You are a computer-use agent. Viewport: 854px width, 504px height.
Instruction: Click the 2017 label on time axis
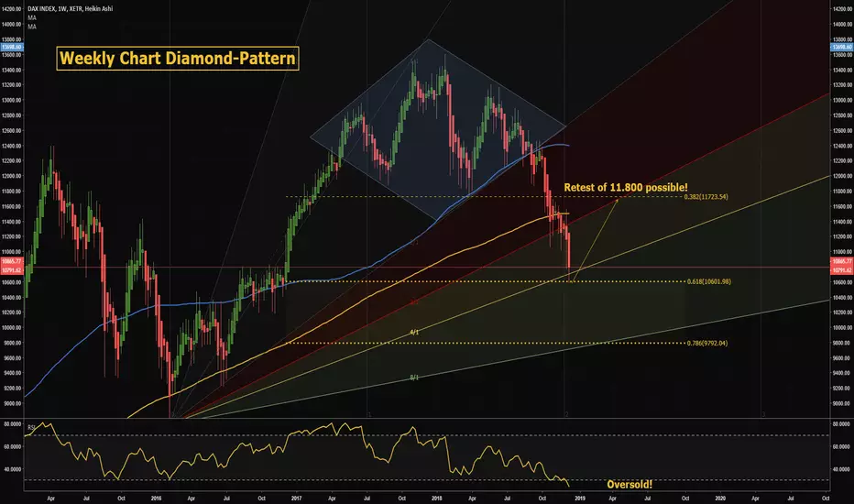click(296, 498)
